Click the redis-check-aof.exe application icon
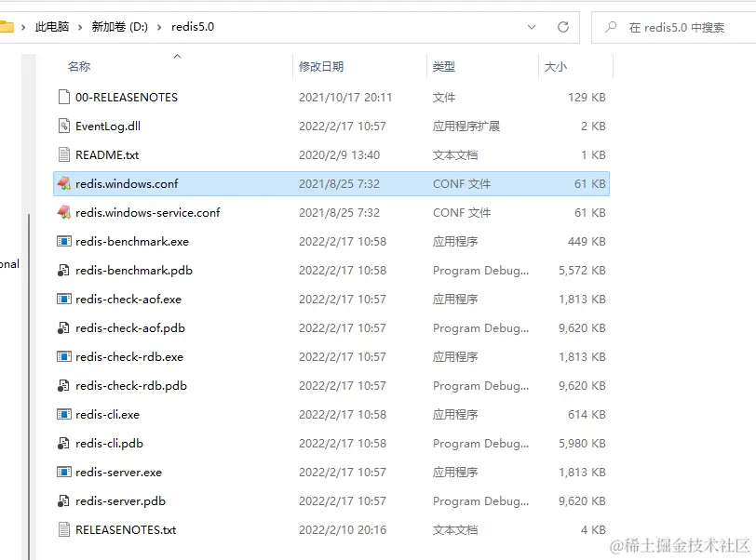This screenshot has height=560, width=756. pos(64,300)
